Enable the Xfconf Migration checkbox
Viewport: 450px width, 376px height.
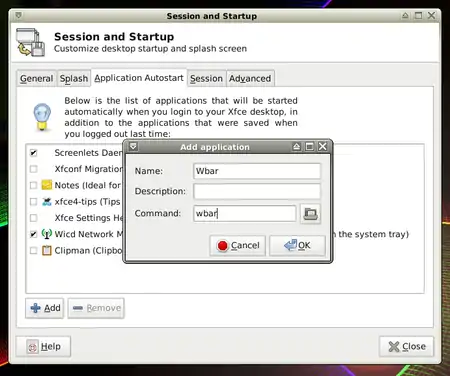33,169
